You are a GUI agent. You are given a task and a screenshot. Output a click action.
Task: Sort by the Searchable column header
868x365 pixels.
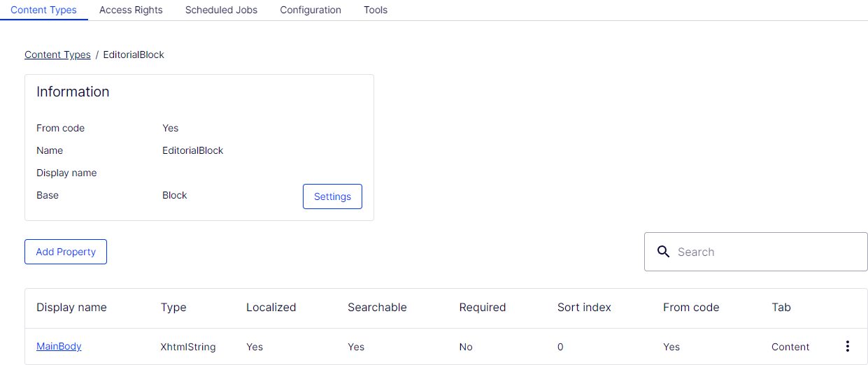coord(377,307)
